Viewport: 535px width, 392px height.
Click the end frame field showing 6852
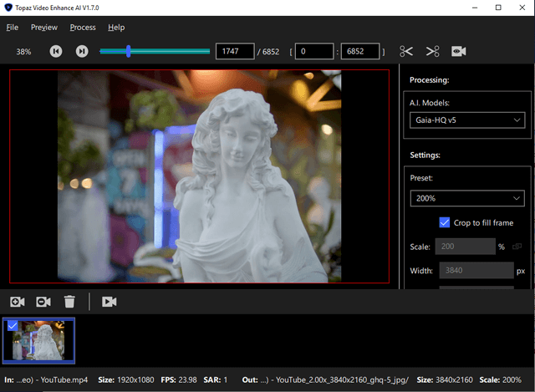359,52
